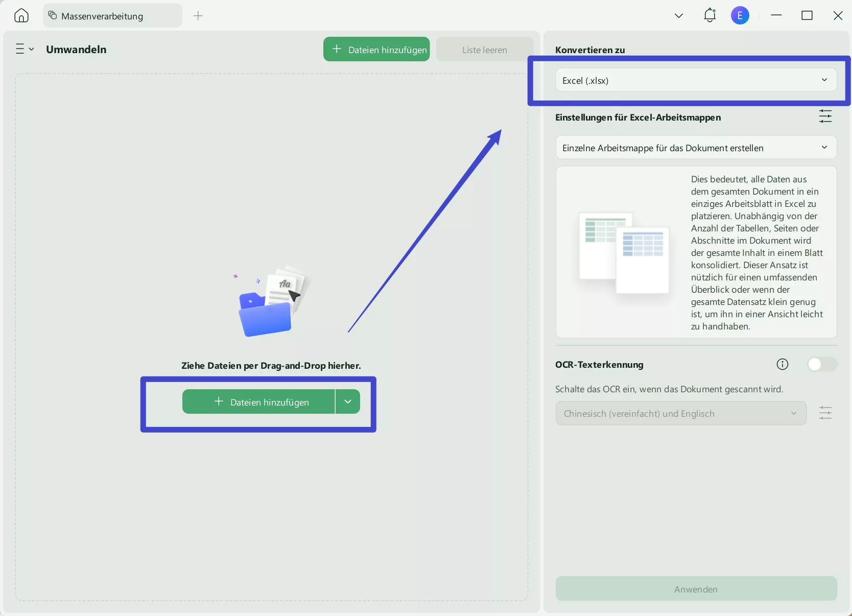The height and width of the screenshot is (616, 852).
Task: Click the Anwenden button
Action: coord(696,589)
